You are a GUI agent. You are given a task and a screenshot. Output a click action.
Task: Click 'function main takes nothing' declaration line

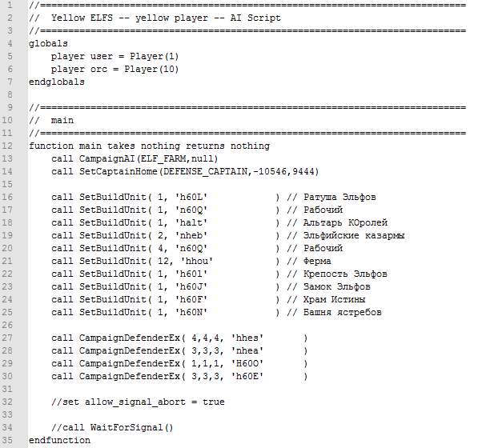(x=149, y=146)
